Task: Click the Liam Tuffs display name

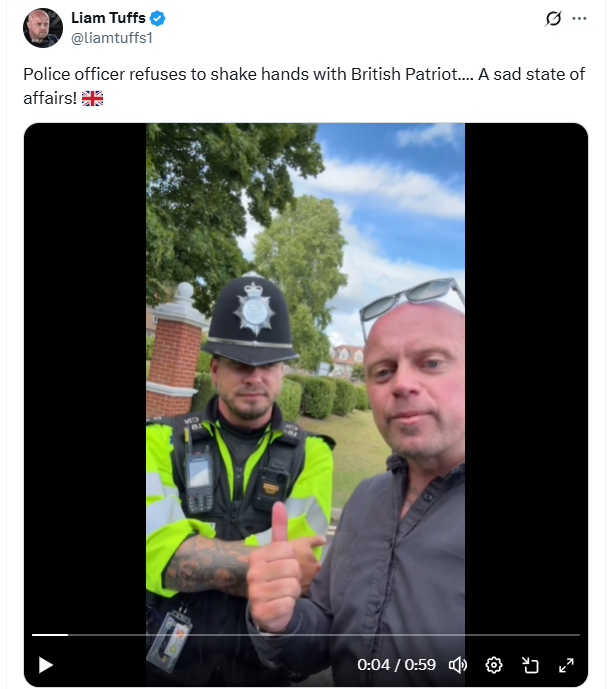Action: (x=108, y=18)
